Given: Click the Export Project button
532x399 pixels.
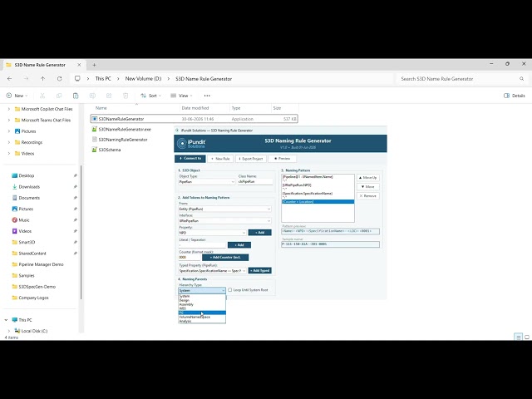Looking at the screenshot, I should (251, 159).
